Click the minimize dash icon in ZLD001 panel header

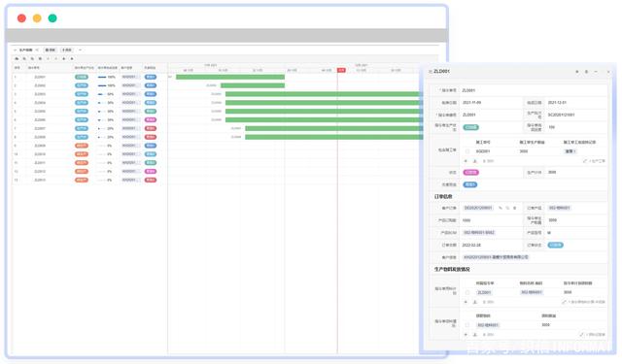pos(596,72)
